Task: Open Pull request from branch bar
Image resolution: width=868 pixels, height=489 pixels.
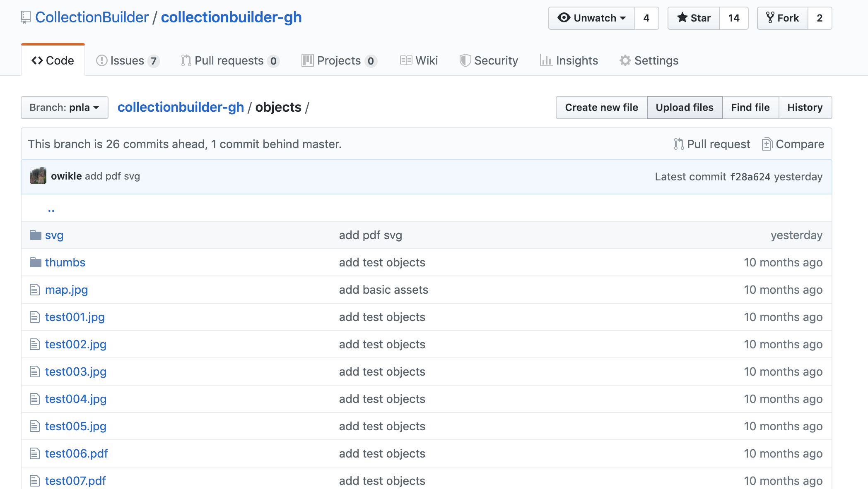Action: click(712, 144)
